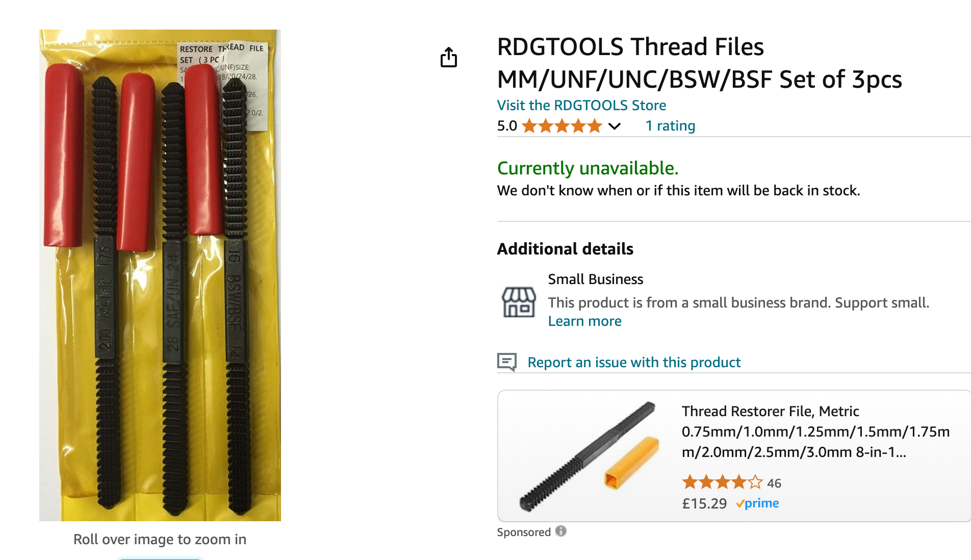The image size is (971, 560).
Task: Click the prime badge icon
Action: [x=757, y=503]
